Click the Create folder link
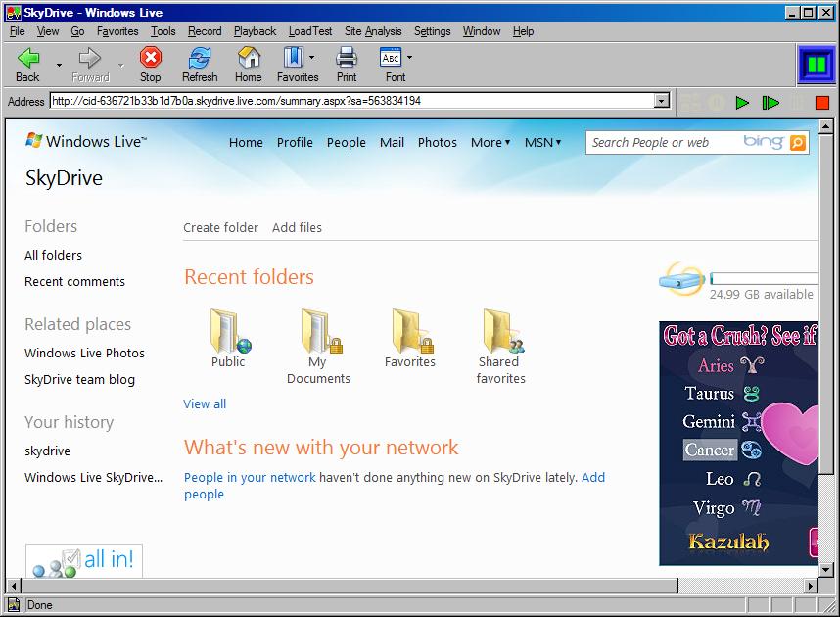This screenshot has width=840, height=617. (x=220, y=228)
